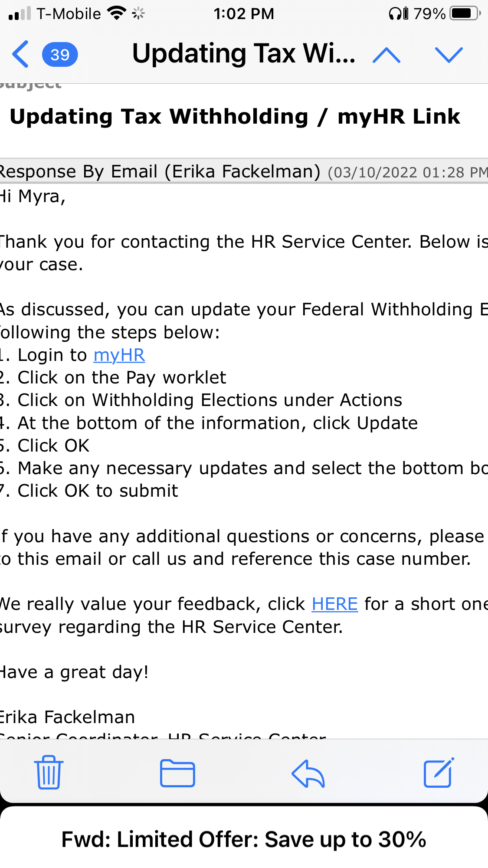Viewport: 488px width, 868px height.
Task: Tap the Wi-Fi icon in the status bar
Action: [x=117, y=13]
